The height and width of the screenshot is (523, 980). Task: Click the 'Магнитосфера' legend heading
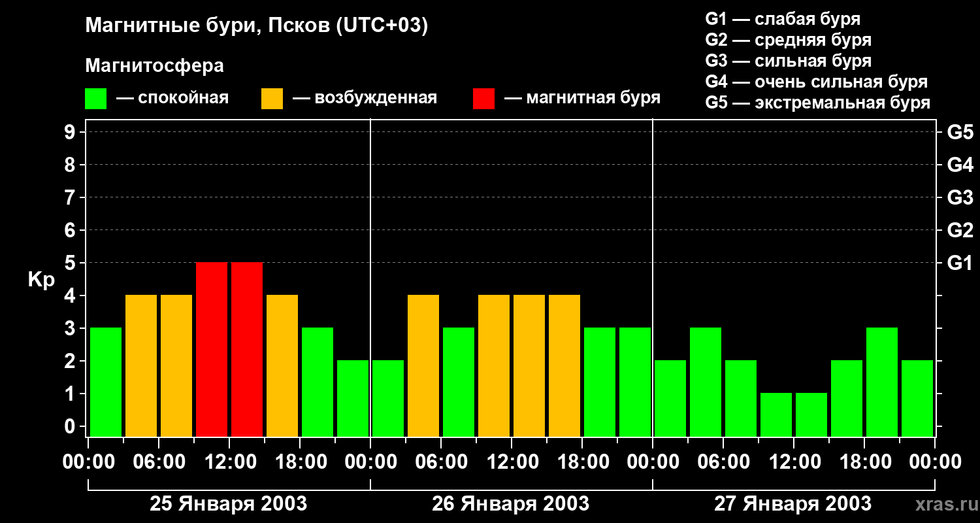coord(154,66)
